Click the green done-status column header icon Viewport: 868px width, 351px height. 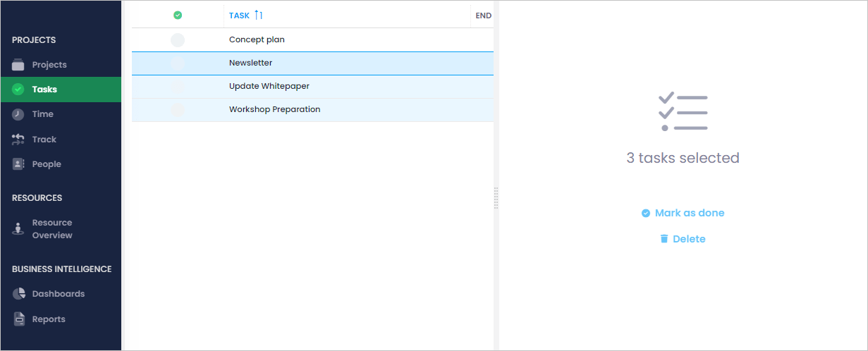pos(178,15)
